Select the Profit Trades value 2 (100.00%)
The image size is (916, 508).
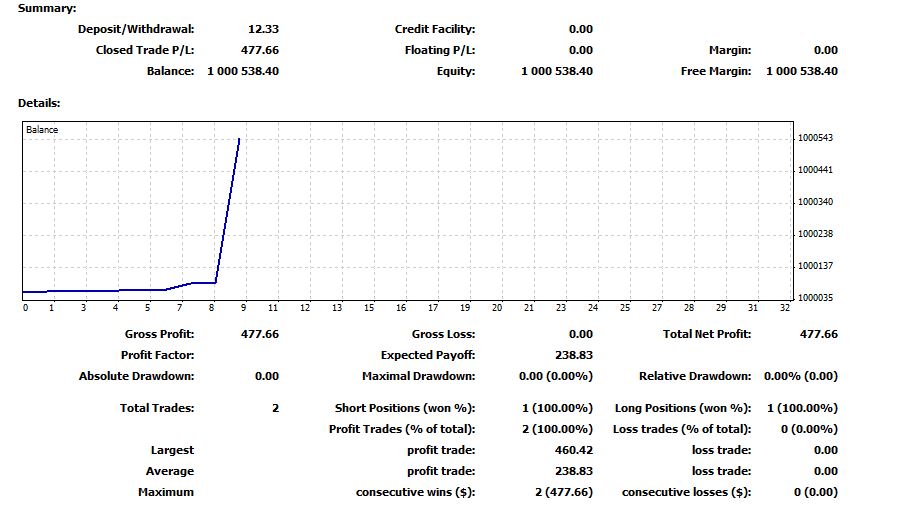point(557,429)
